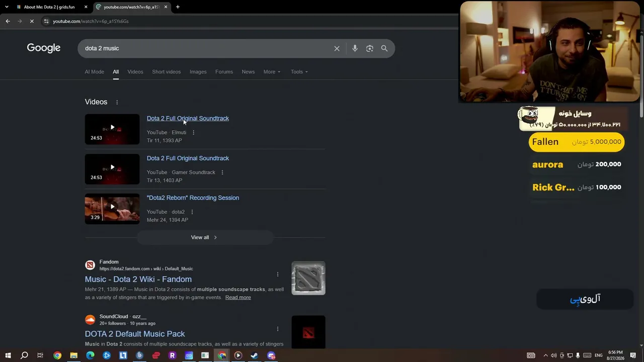The height and width of the screenshot is (362, 644).
Task: Expand the Tools dropdown
Action: [299, 72]
